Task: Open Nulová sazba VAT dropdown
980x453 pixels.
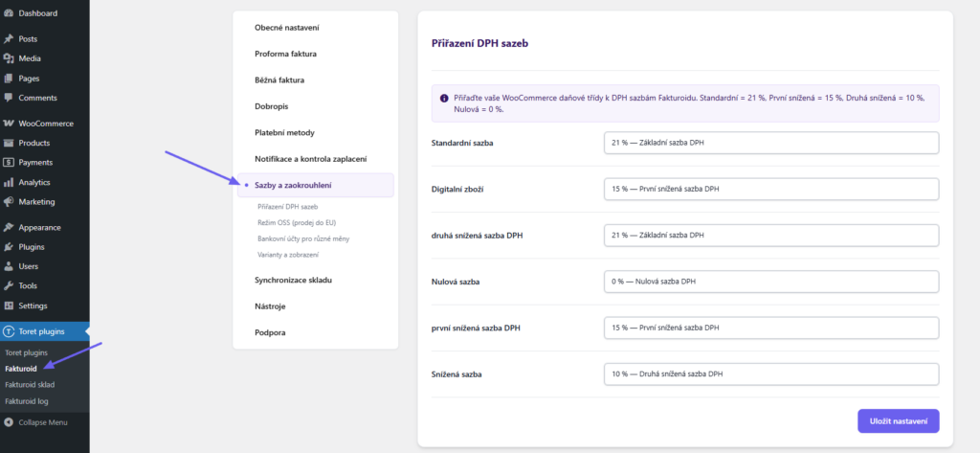Action: pos(771,282)
